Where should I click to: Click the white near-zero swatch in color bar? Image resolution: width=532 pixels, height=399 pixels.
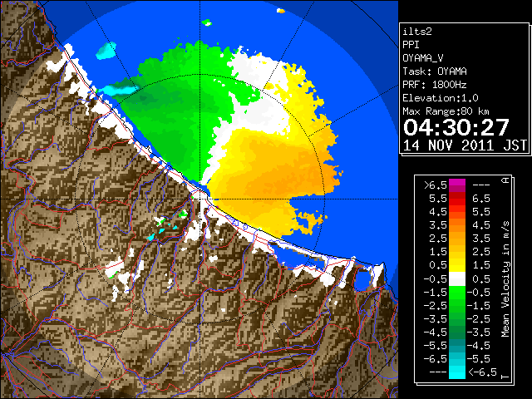click(457, 278)
